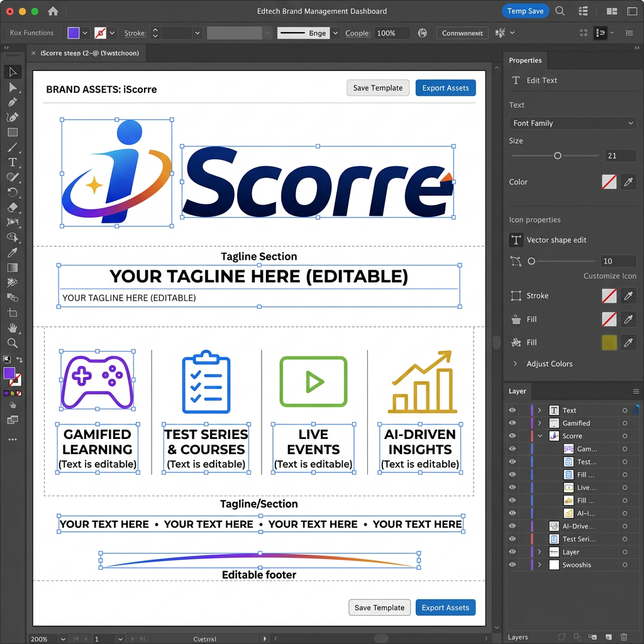This screenshot has width=644, height=644.
Task: Select the Direct Selection tool
Action: click(x=13, y=87)
